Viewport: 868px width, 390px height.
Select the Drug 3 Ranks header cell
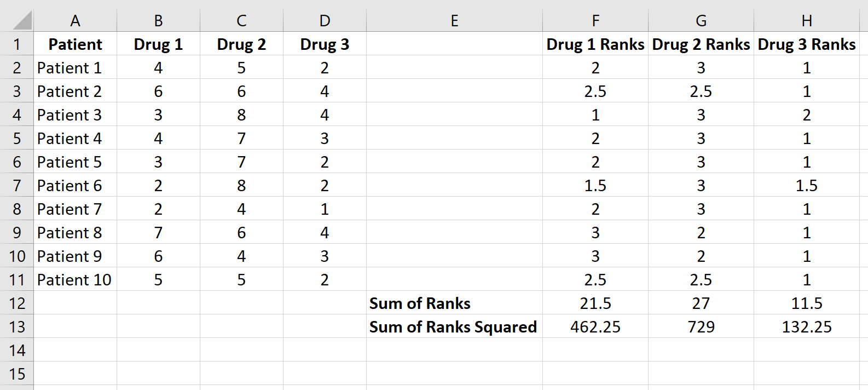[x=806, y=44]
